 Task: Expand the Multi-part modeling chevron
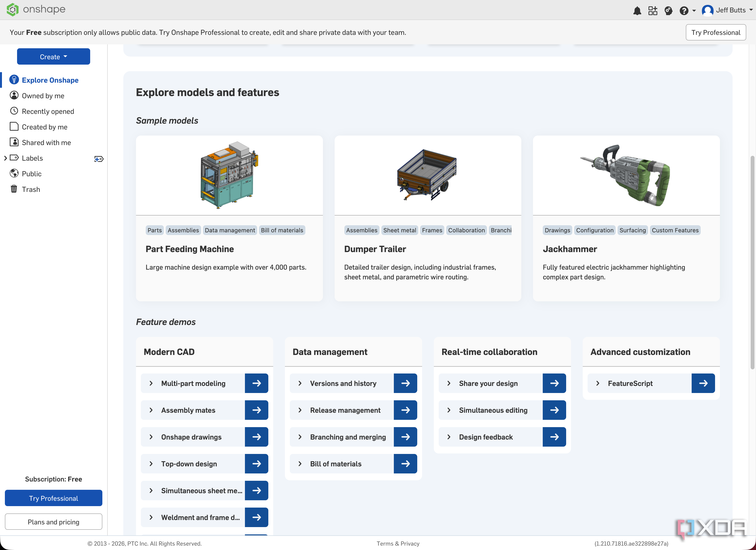tap(151, 383)
